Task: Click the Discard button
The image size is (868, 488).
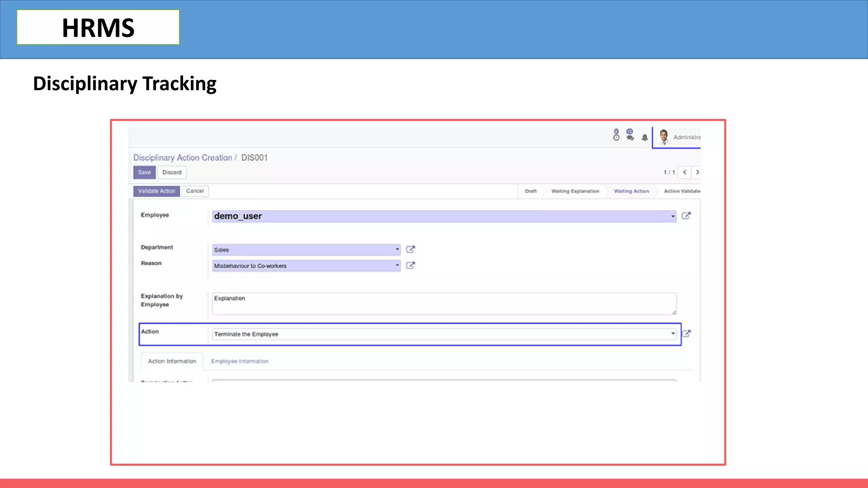Action: tap(172, 172)
